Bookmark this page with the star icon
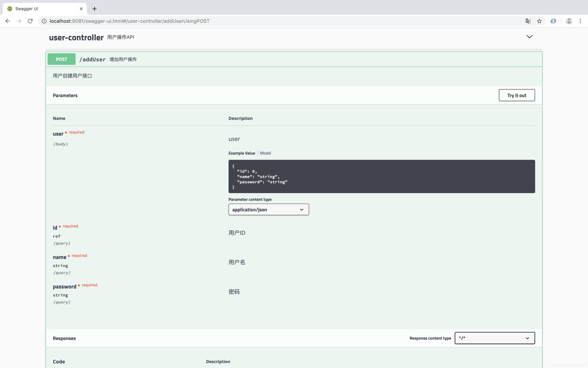Viewport: 588px width, 368px height. [539, 21]
